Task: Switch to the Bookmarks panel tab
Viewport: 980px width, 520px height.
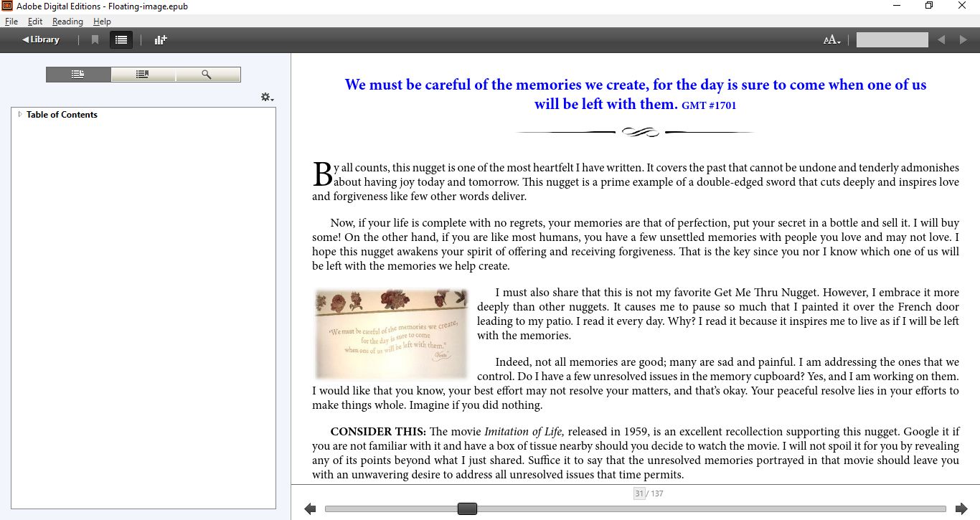Action: pos(143,75)
